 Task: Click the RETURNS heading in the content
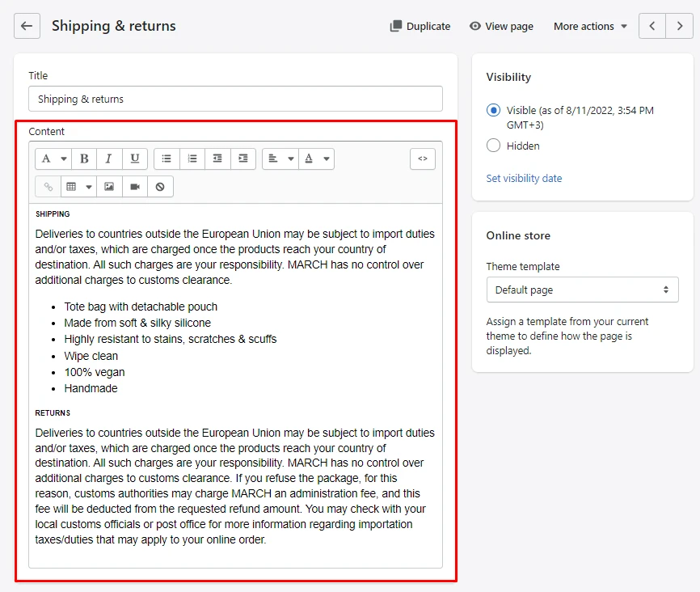pyautogui.click(x=53, y=412)
